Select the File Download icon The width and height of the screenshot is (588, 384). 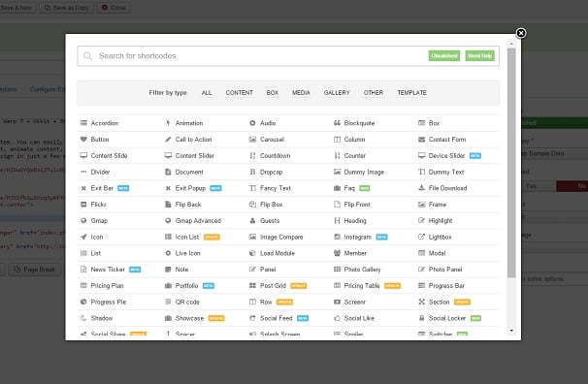(x=421, y=188)
